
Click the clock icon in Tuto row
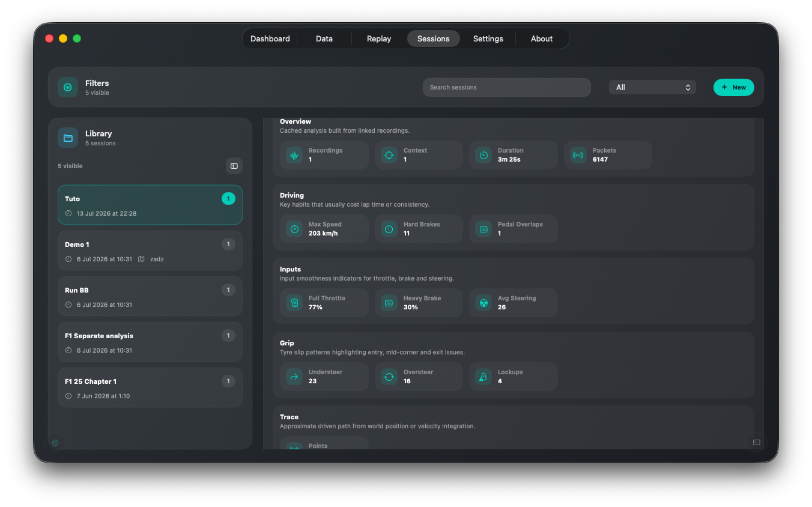click(x=68, y=213)
